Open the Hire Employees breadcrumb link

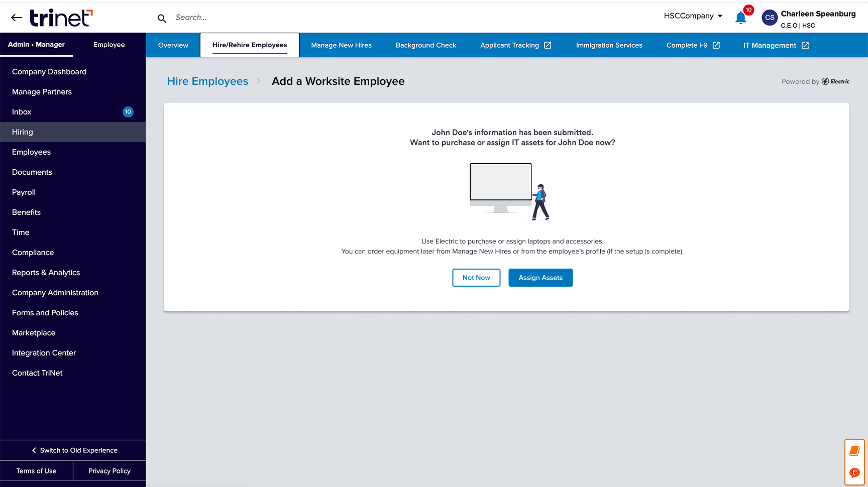point(207,81)
